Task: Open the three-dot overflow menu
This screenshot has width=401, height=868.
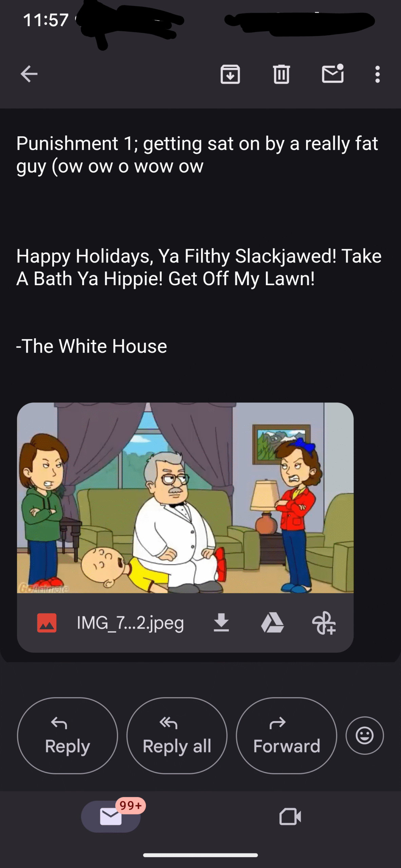Action: tap(377, 74)
